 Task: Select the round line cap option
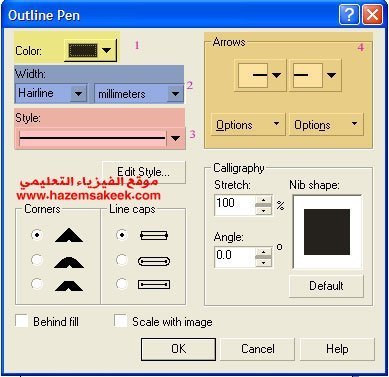pyautogui.click(x=122, y=260)
